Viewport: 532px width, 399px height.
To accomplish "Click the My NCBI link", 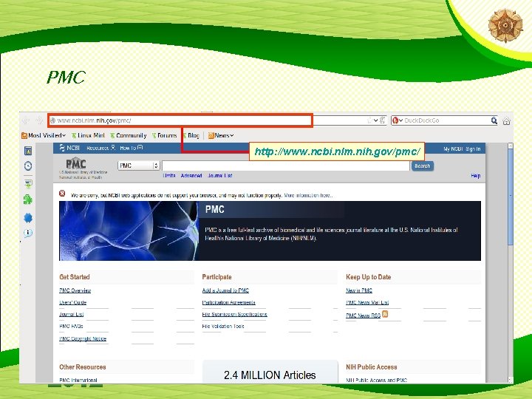I will (x=453, y=149).
